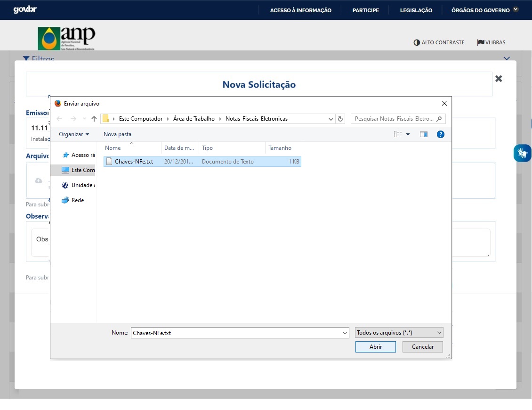Close the Nova Solicitação modal with X
532x410 pixels.
[x=499, y=79]
